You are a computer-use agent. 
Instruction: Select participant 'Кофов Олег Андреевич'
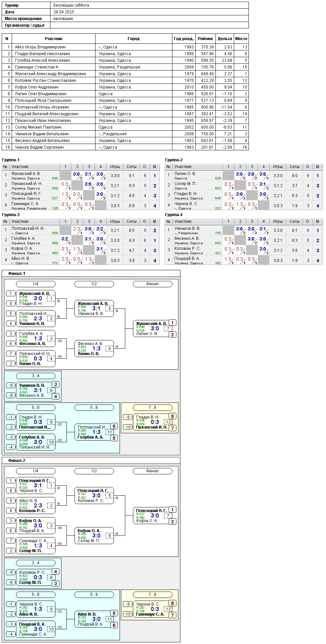pos(36,87)
